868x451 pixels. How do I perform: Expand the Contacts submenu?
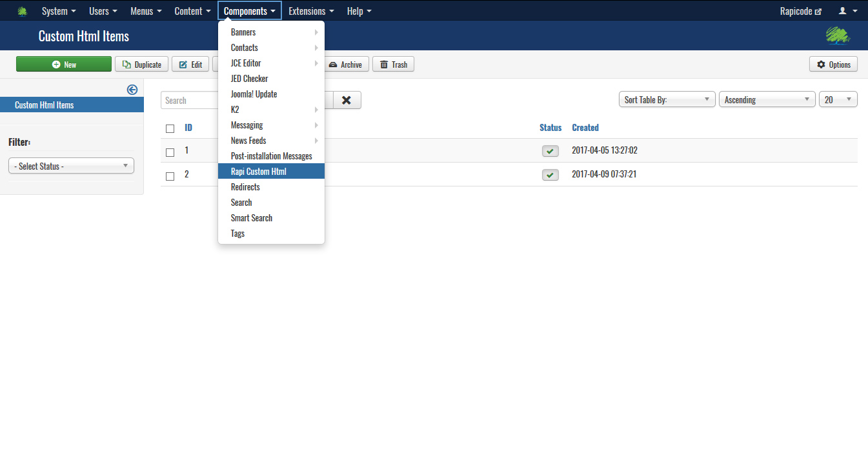point(271,48)
